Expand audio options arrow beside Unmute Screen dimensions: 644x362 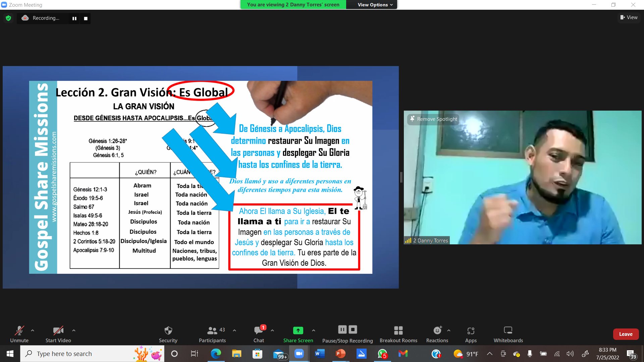pyautogui.click(x=33, y=330)
